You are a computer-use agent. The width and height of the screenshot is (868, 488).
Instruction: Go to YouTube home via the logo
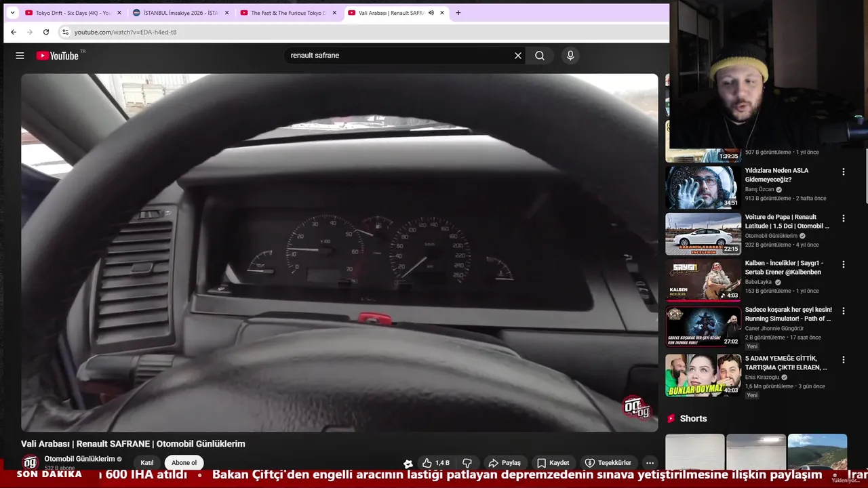coord(58,56)
